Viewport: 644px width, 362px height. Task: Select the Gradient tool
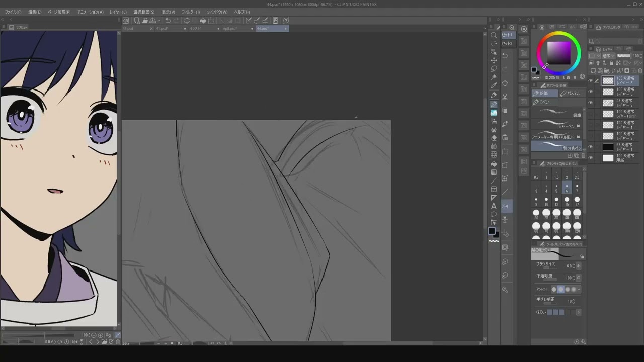click(x=494, y=172)
